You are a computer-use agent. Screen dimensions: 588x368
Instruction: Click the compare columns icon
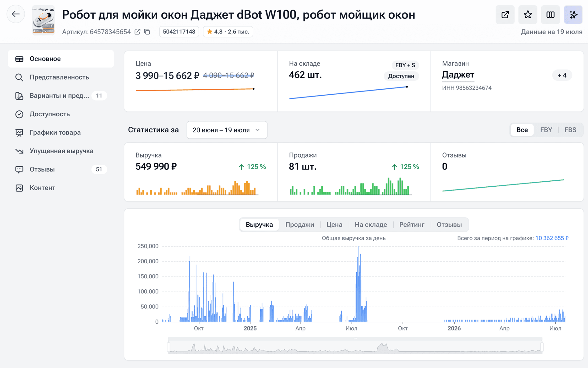(550, 15)
